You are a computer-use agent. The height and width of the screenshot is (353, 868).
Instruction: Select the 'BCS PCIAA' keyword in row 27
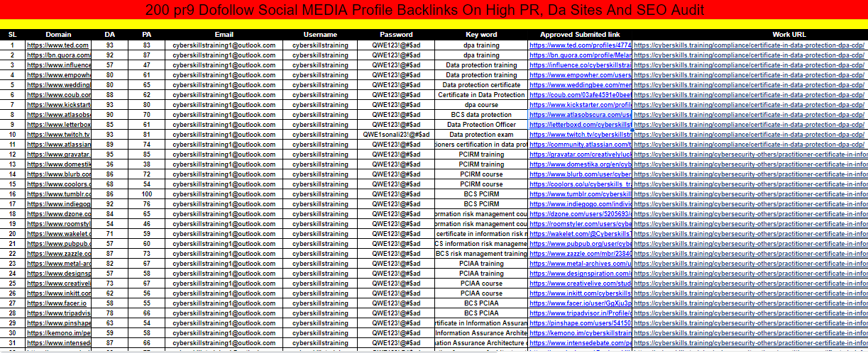click(x=481, y=303)
